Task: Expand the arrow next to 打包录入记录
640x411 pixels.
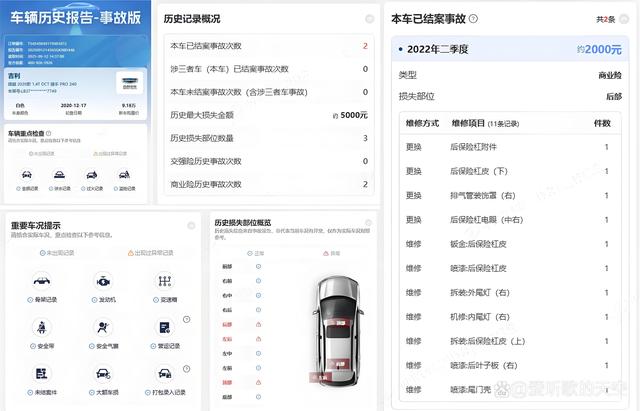Action: (x=187, y=369)
